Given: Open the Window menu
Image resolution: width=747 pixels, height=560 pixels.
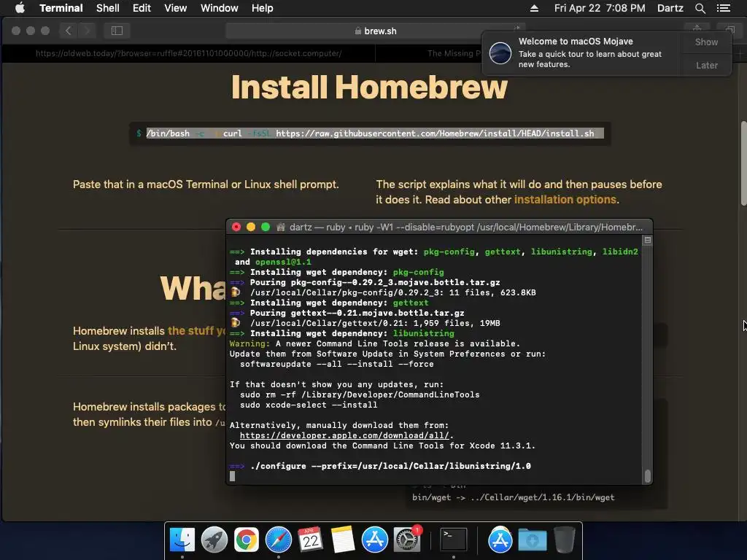Looking at the screenshot, I should (219, 8).
